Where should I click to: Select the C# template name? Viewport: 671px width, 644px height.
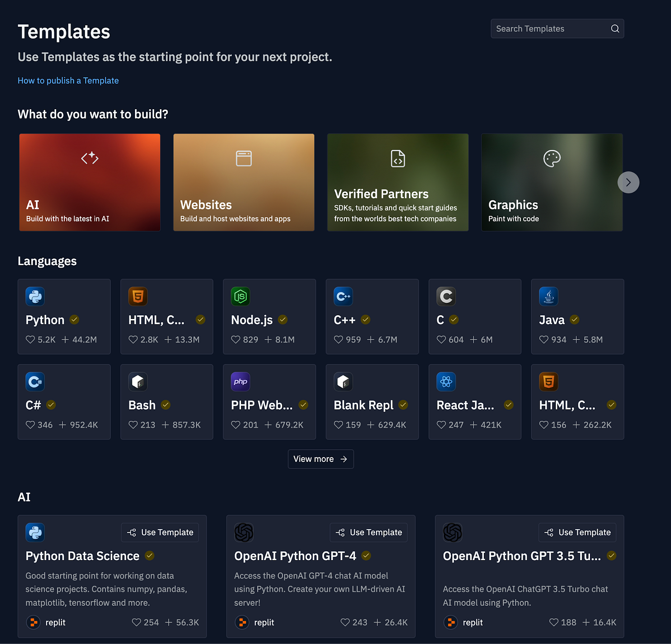click(33, 405)
